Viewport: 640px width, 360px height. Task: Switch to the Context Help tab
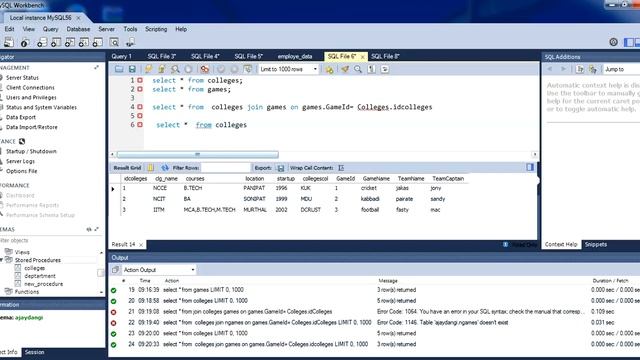[x=561, y=244]
